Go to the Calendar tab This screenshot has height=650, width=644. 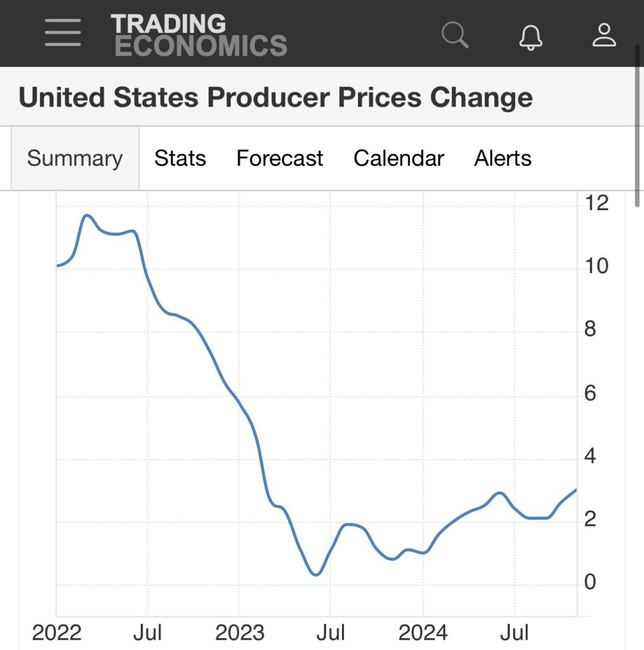click(398, 158)
